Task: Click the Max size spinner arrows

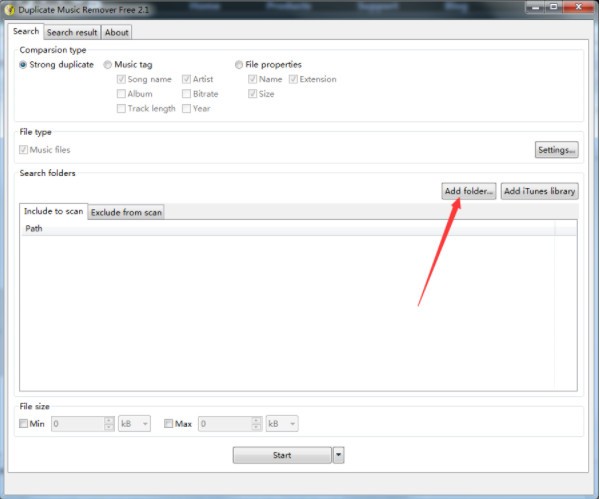Action: 256,424
